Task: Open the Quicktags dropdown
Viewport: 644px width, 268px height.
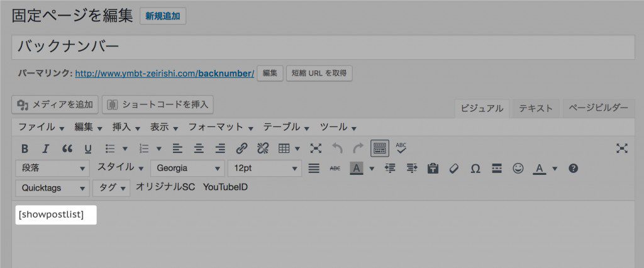Action: tap(53, 188)
